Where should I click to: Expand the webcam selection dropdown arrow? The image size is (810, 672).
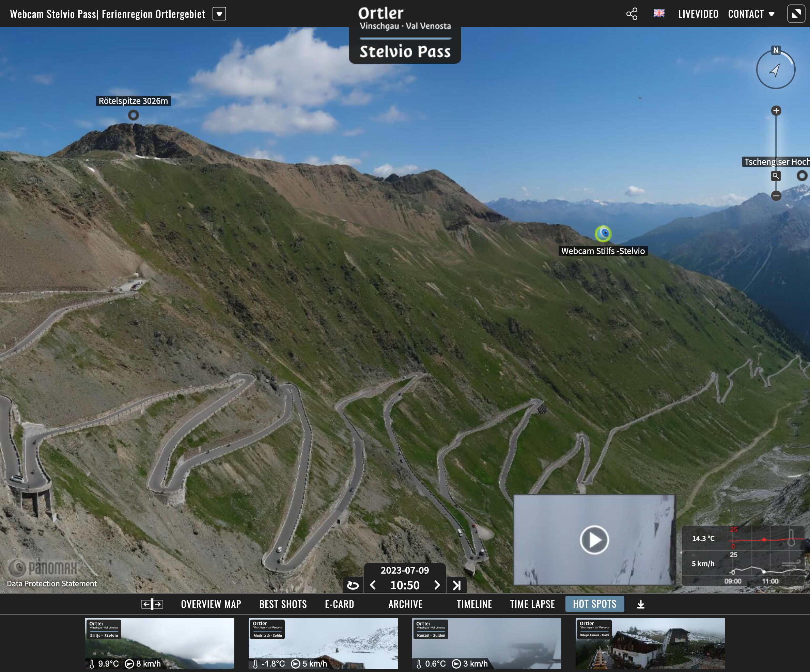click(x=219, y=14)
